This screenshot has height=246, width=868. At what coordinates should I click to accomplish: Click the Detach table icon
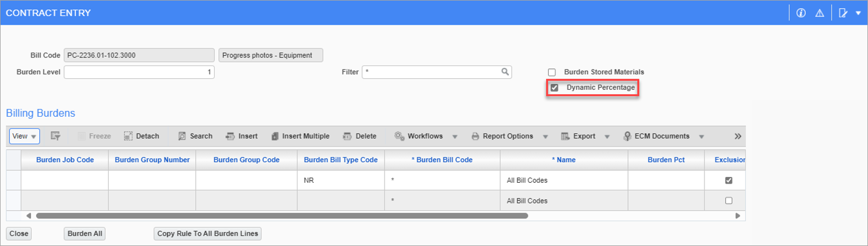point(128,136)
